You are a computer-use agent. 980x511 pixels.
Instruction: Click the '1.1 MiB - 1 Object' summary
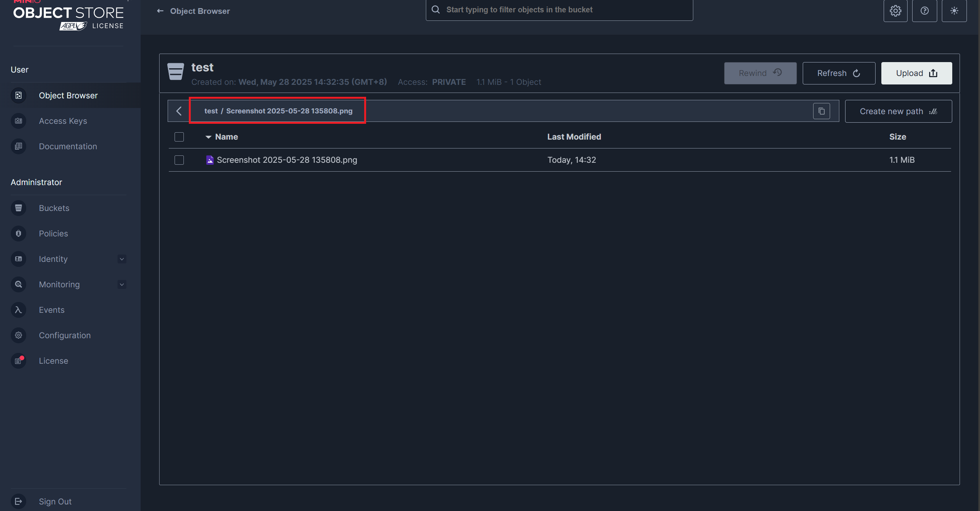509,82
